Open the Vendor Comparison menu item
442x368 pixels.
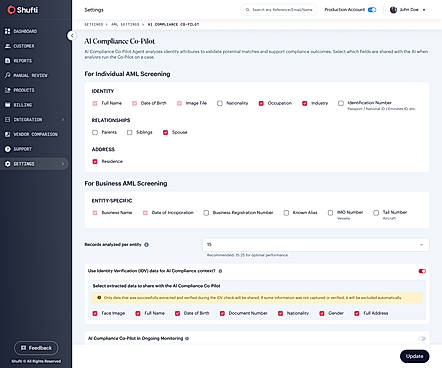(x=35, y=134)
